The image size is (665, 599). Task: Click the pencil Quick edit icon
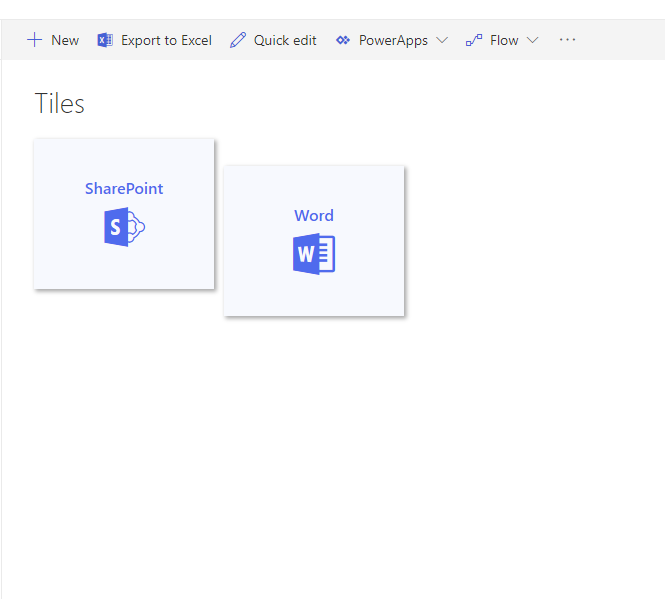238,40
